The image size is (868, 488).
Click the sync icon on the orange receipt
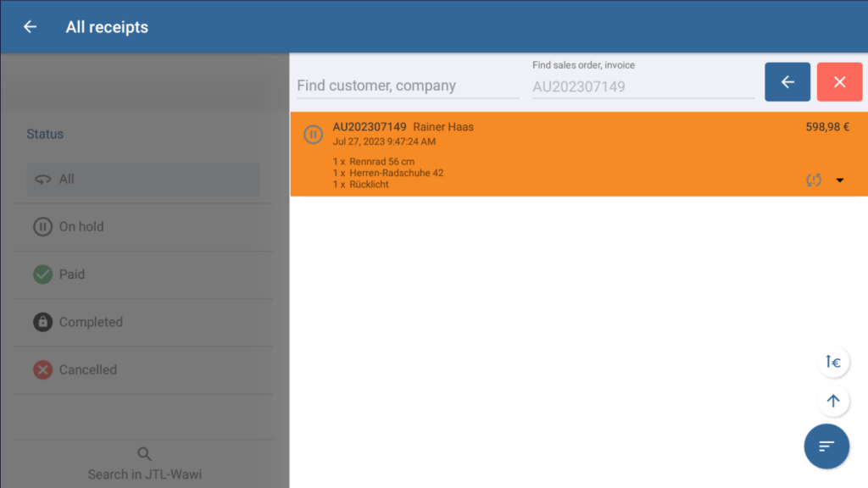(814, 180)
